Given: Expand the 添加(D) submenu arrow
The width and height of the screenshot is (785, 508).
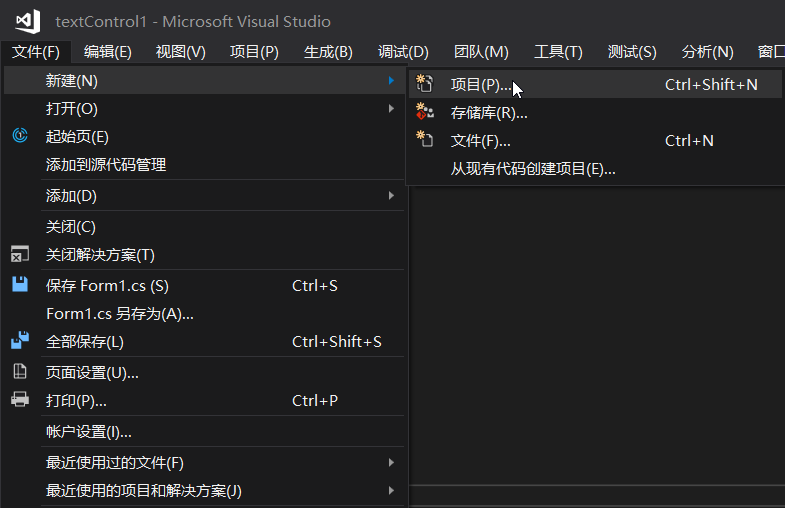Looking at the screenshot, I should (x=391, y=195).
